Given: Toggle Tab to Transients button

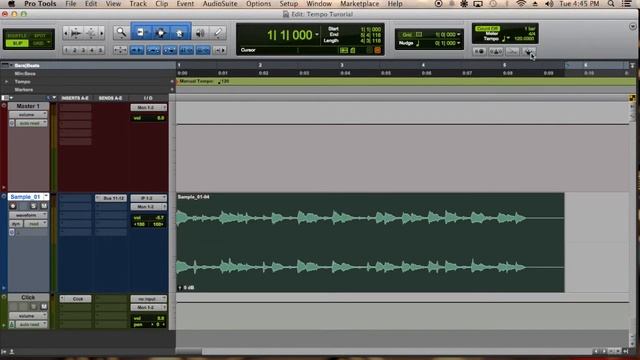Looking at the screenshot, I should click(137, 50).
